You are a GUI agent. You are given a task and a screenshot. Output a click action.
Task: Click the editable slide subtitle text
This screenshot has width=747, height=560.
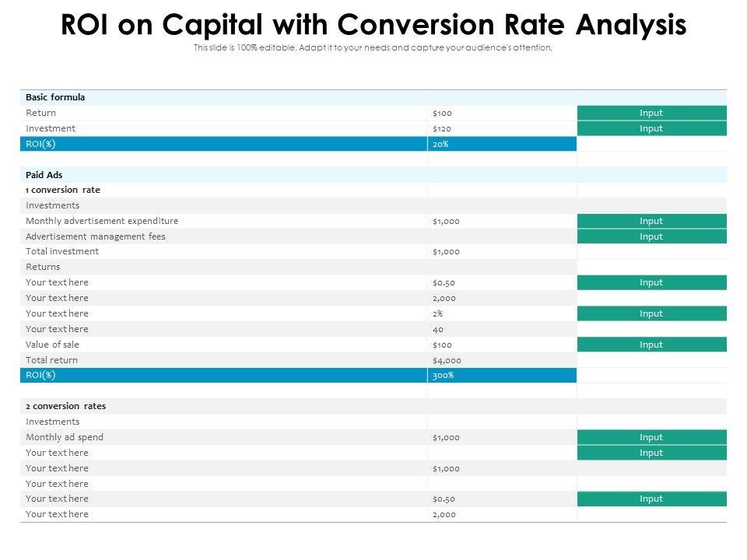373,47
